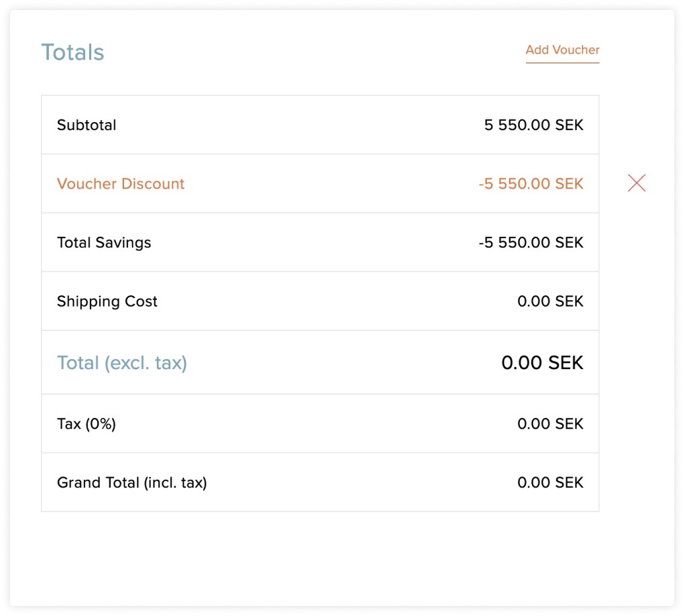Click the Shipping Cost label
Viewport: 685px width, 616px height.
(x=107, y=301)
